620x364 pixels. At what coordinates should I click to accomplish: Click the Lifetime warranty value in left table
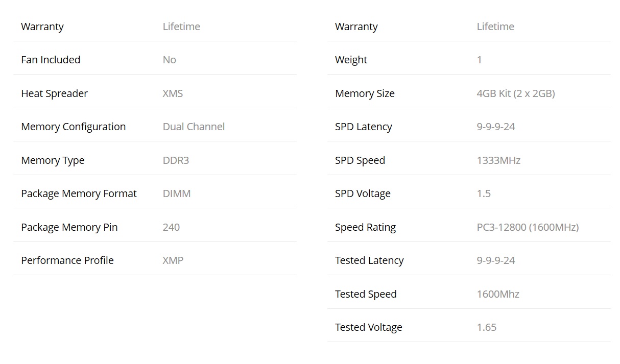(x=181, y=27)
